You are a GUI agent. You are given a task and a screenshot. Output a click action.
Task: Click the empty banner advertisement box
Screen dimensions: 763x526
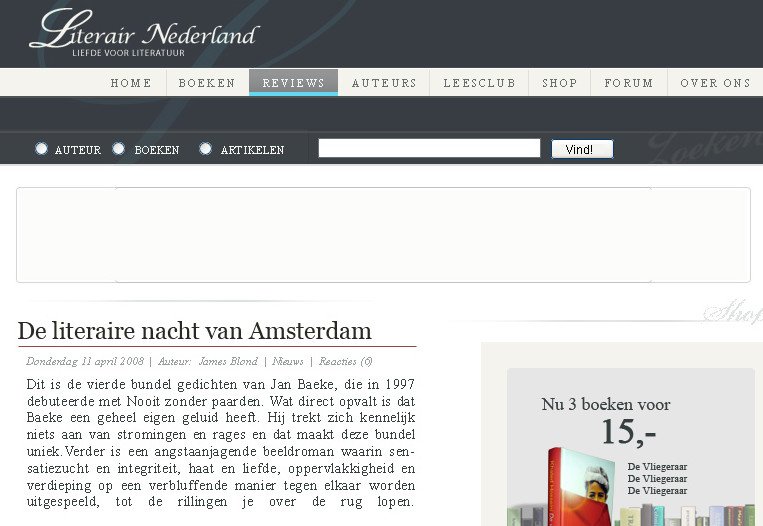(x=383, y=235)
